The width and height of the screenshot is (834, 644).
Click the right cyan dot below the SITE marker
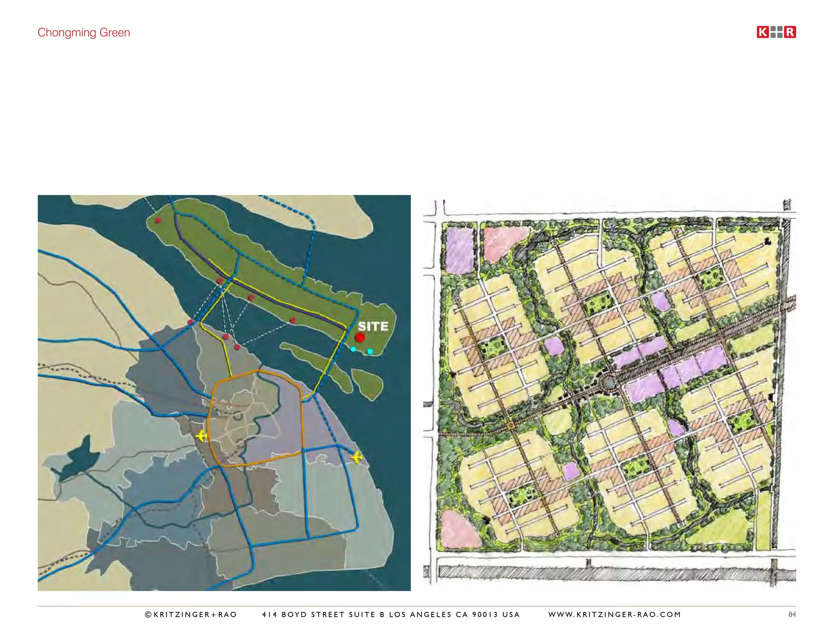pos(370,351)
